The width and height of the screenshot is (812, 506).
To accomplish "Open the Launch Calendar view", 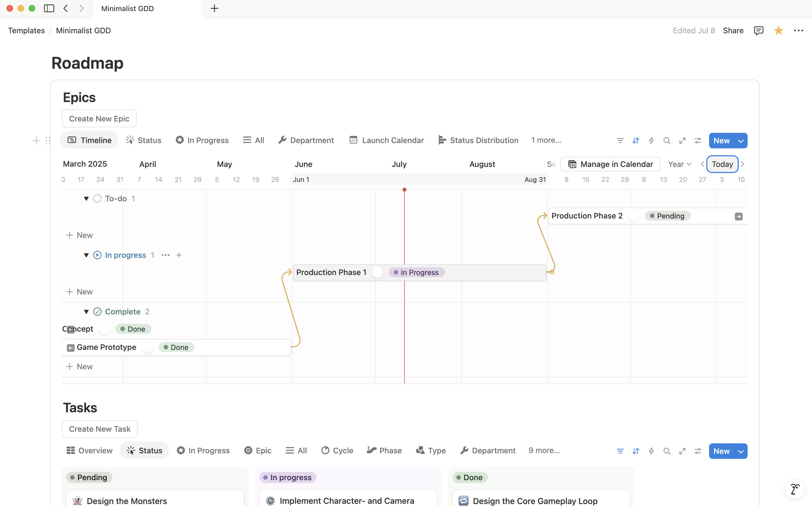I will (386, 140).
